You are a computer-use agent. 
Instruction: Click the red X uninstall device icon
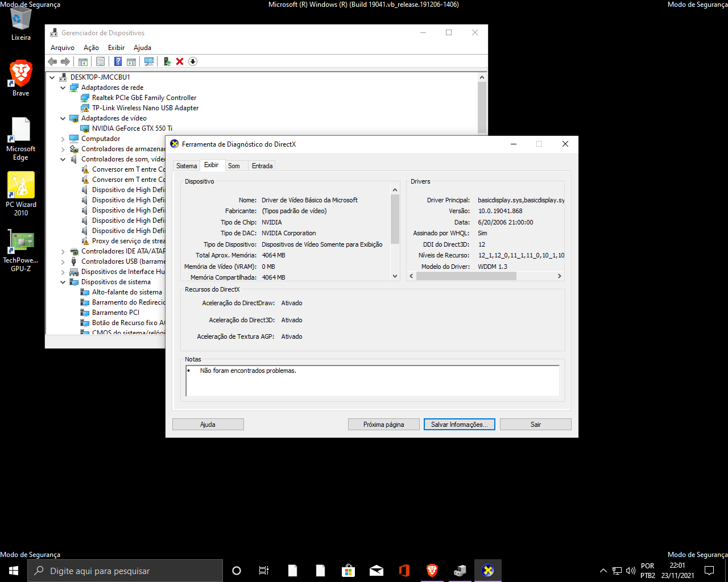180,61
